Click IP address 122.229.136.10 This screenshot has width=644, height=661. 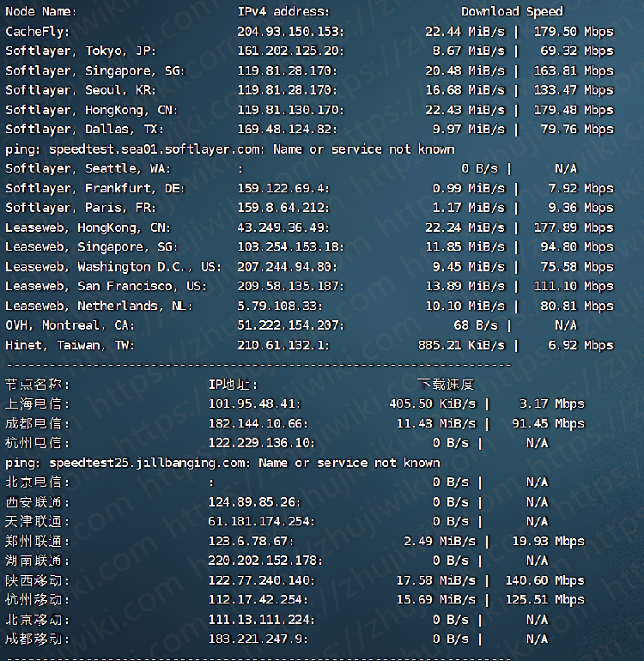(x=262, y=443)
